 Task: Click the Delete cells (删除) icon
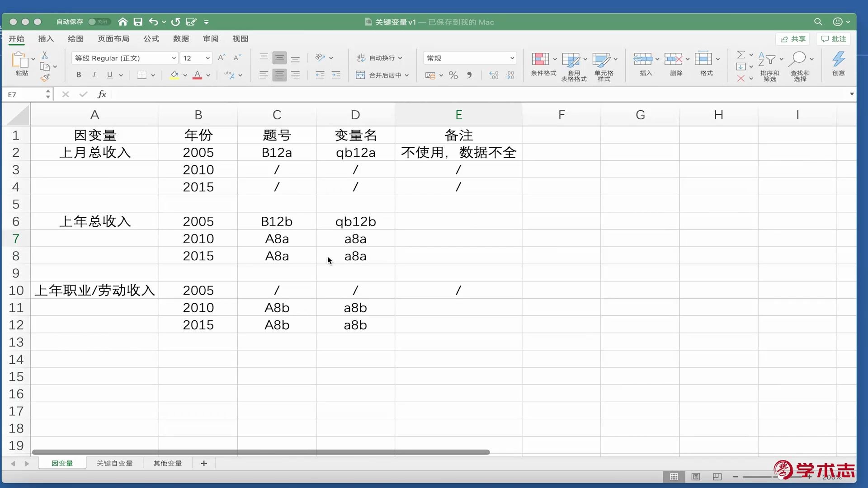(x=673, y=59)
